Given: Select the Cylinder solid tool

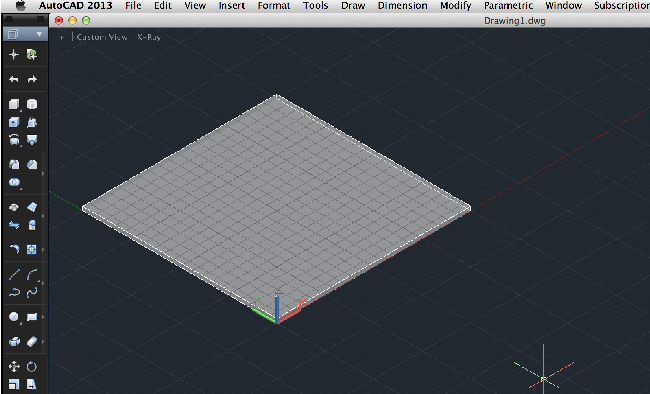Looking at the screenshot, I should [32, 104].
